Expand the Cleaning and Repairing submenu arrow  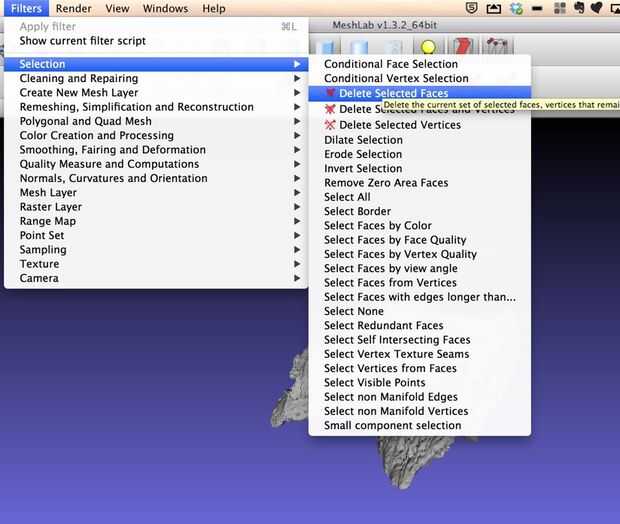(x=297, y=78)
